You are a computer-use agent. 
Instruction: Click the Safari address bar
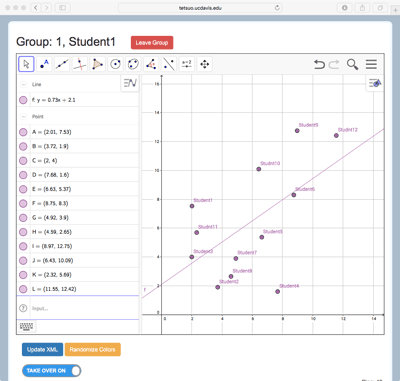click(200, 8)
